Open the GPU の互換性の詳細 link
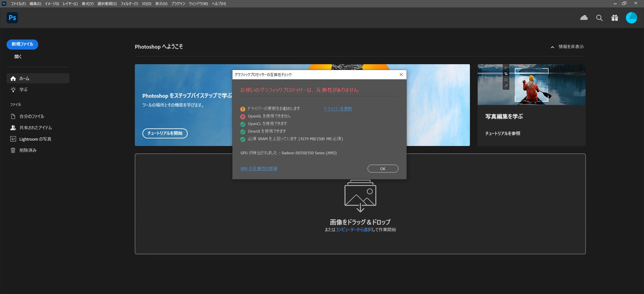The image size is (644, 294). pos(259,168)
